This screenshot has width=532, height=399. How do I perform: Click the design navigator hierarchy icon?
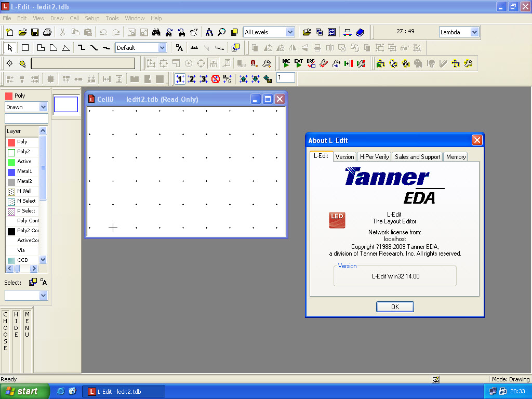click(209, 32)
